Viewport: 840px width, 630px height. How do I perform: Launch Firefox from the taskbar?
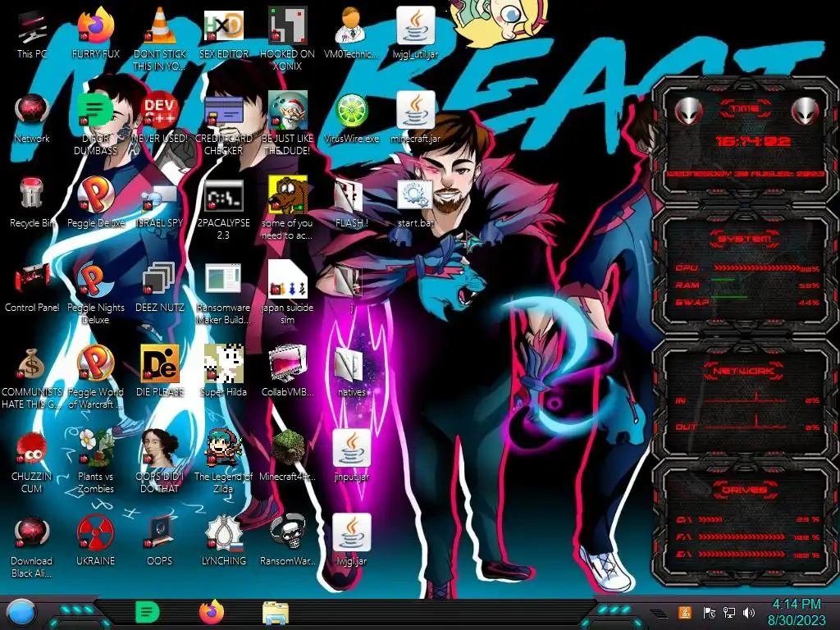tap(212, 612)
